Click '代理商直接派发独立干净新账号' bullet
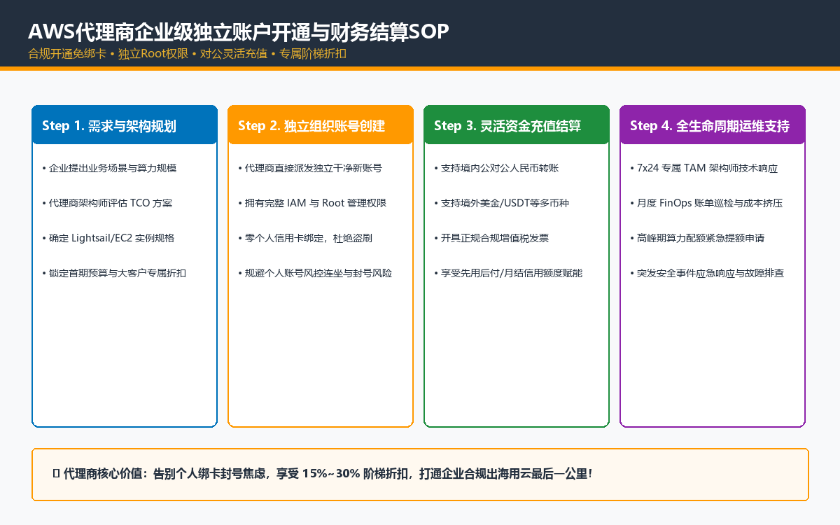This screenshot has width=840, height=525. (310, 168)
